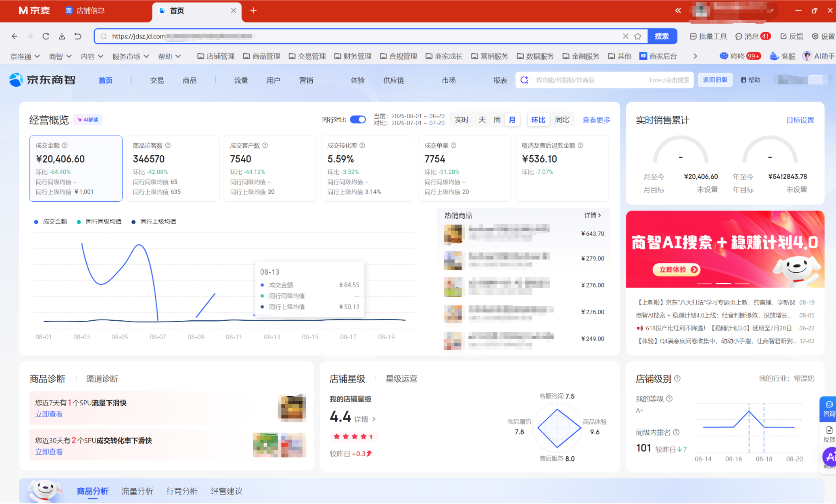Open the AI助手 assistant

pos(819,56)
